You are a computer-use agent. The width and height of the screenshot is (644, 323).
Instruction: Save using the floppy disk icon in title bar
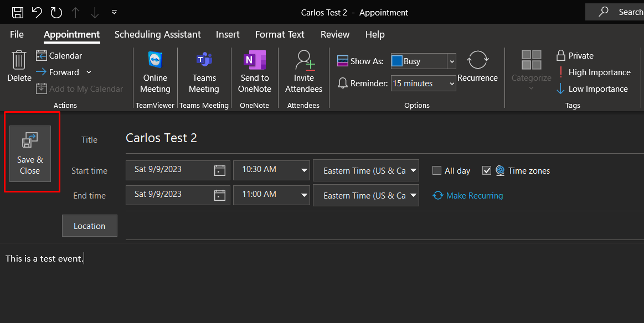click(x=18, y=12)
